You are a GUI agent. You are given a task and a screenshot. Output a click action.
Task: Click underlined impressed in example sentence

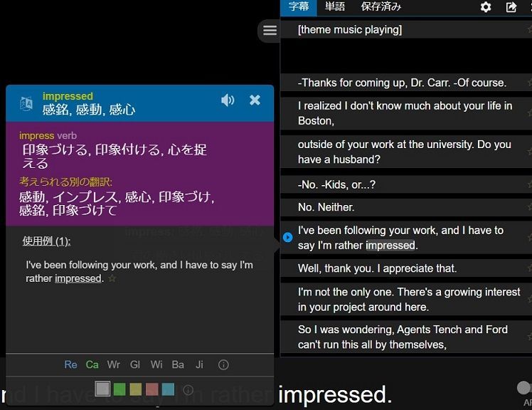78,278
